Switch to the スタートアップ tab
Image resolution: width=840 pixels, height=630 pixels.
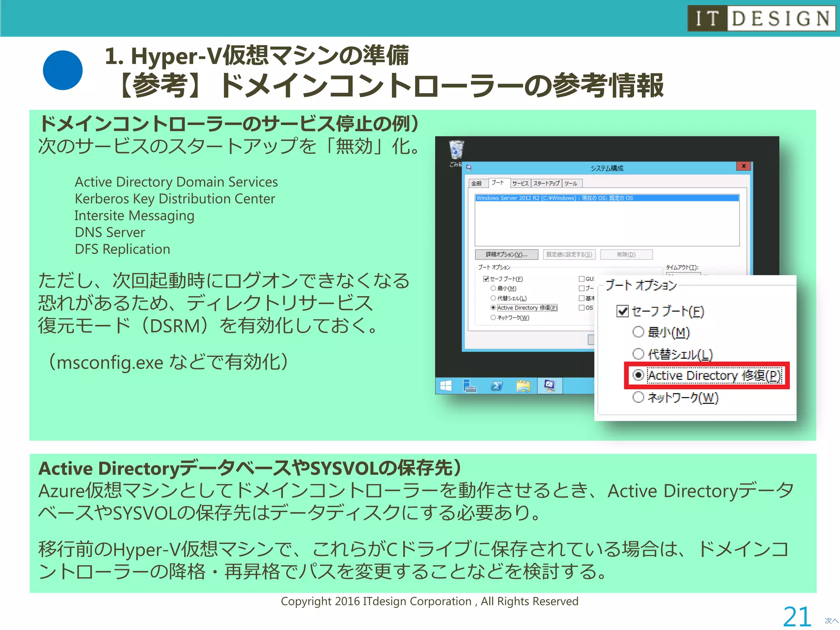(547, 183)
